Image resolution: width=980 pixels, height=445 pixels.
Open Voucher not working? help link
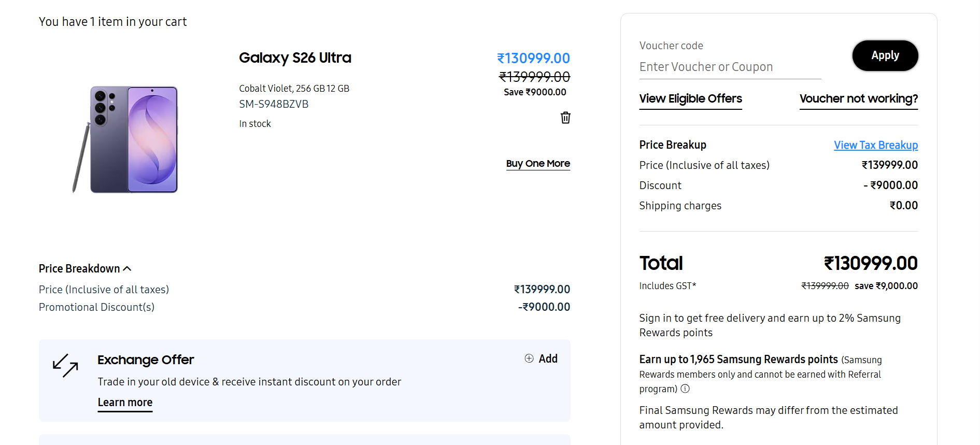click(859, 99)
